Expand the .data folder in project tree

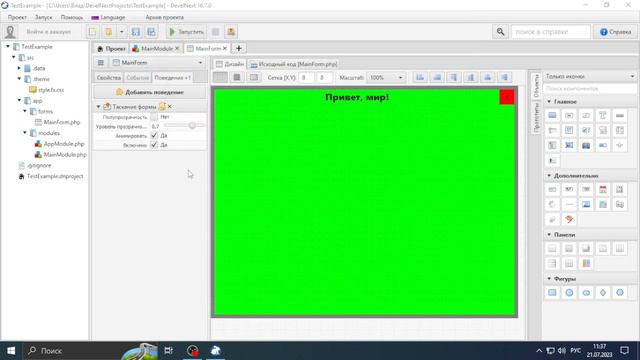[x=19, y=68]
